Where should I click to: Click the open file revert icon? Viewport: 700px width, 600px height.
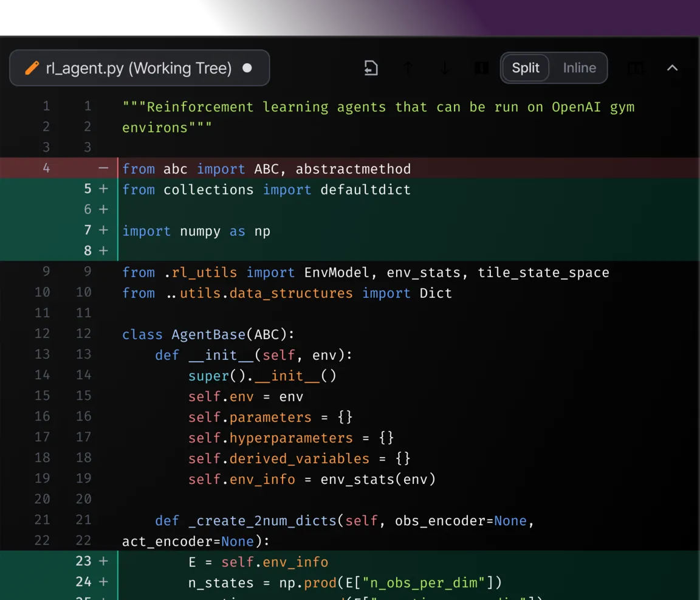click(x=371, y=68)
